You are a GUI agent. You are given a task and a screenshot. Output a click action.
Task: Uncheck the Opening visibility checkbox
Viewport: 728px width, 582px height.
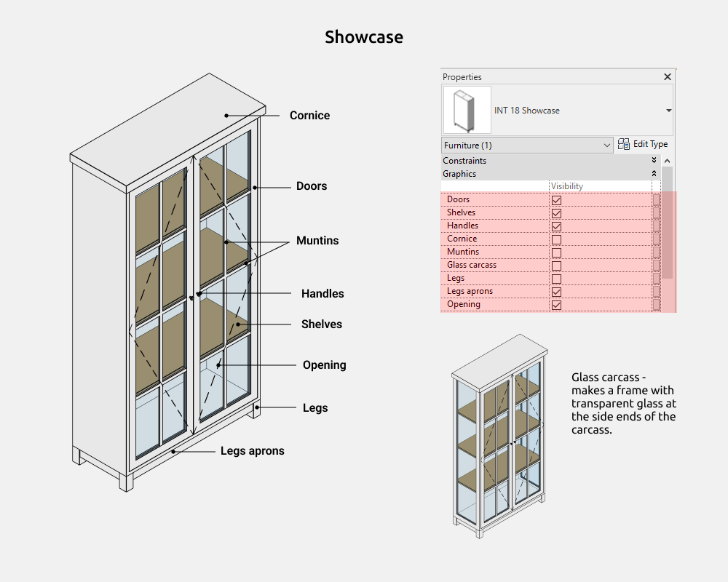[556, 305]
